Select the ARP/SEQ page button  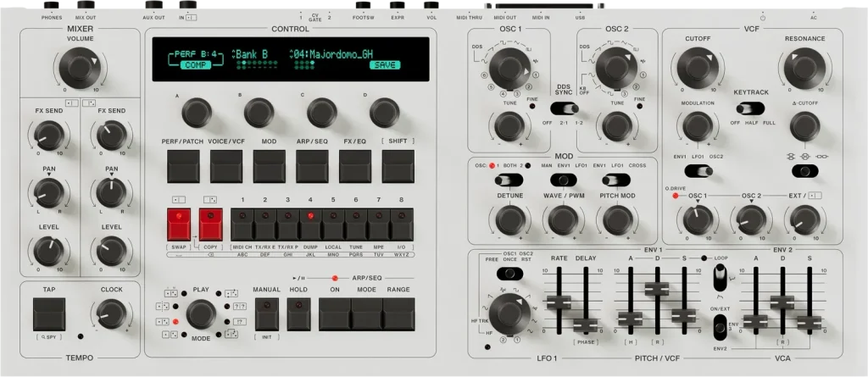click(312, 166)
